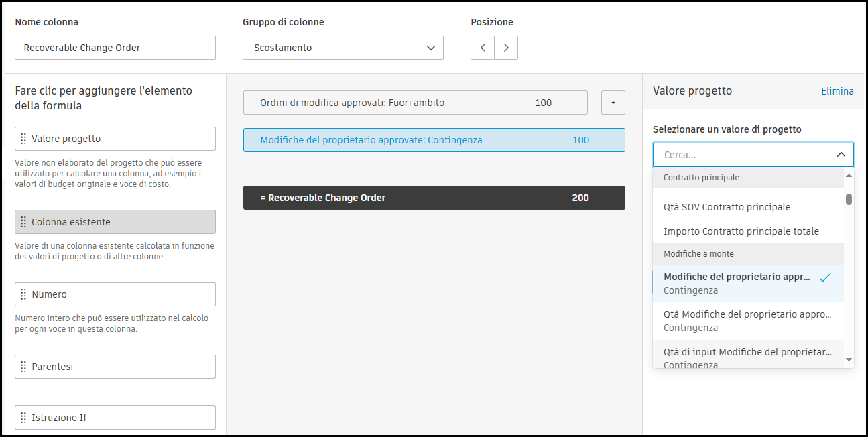The image size is (868, 437).
Task: Collapse the Gruppo di colonne dropdown showing Scostamento
Action: [432, 48]
